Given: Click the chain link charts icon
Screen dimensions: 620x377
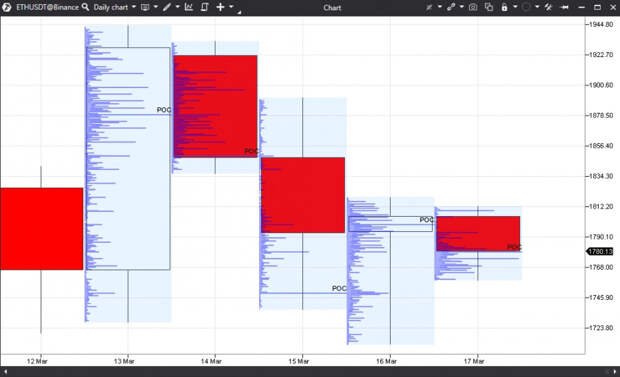Looking at the screenshot, I should (x=451, y=7).
